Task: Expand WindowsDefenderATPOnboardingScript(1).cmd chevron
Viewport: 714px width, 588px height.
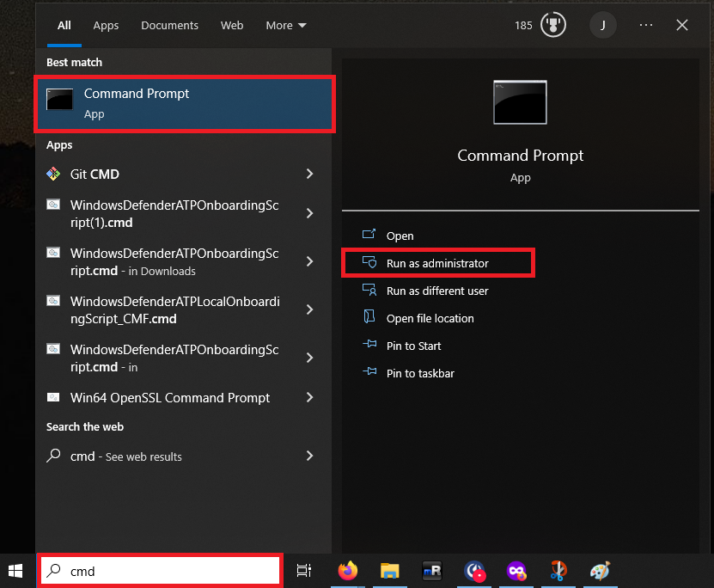Action: point(309,213)
